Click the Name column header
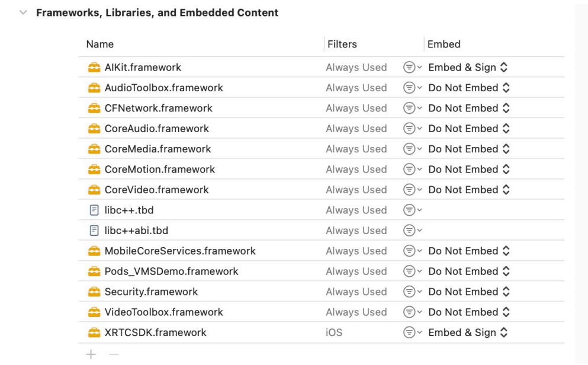Viewport: 588px width, 365px height. click(100, 44)
